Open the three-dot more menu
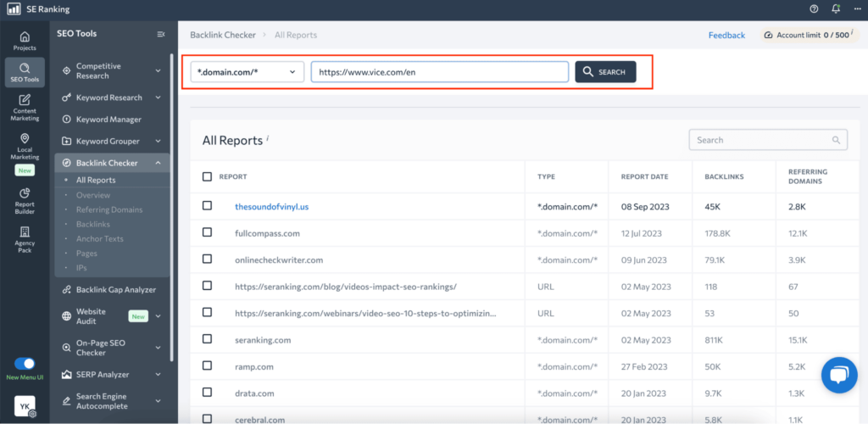The height and width of the screenshot is (424, 868). click(x=858, y=8)
